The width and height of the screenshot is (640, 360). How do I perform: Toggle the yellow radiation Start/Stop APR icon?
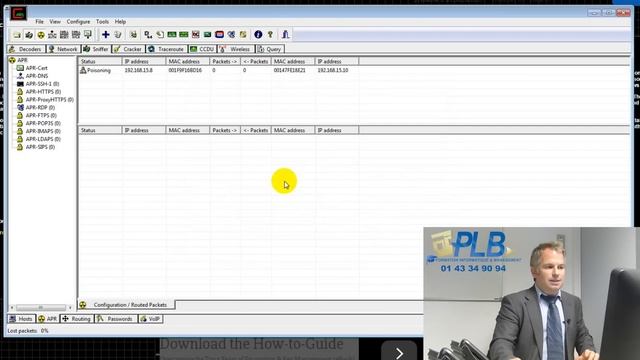[41, 35]
